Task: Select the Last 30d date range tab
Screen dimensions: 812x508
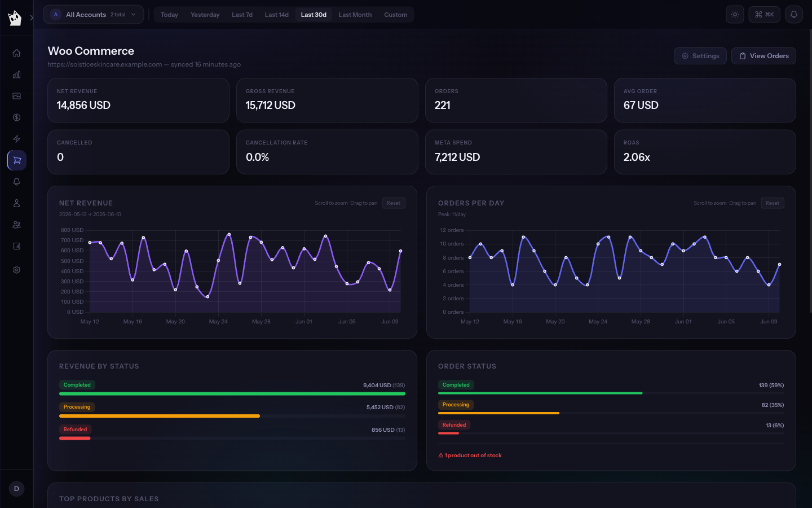Action: (x=314, y=15)
